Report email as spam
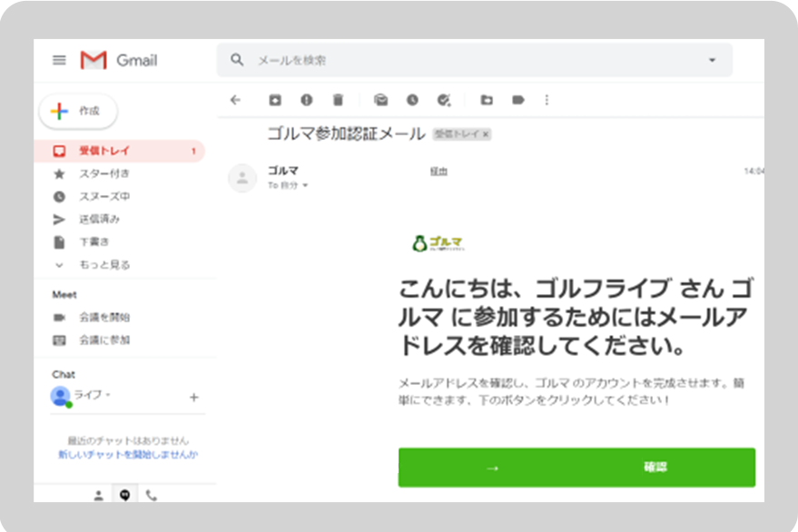 [307, 100]
